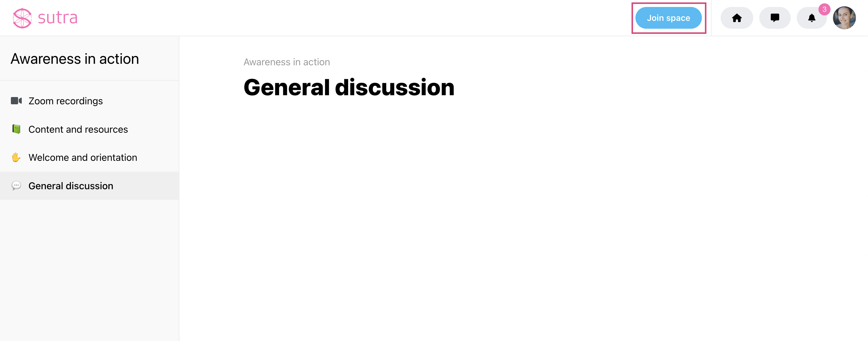Click the sutra wordmark text

(x=58, y=18)
